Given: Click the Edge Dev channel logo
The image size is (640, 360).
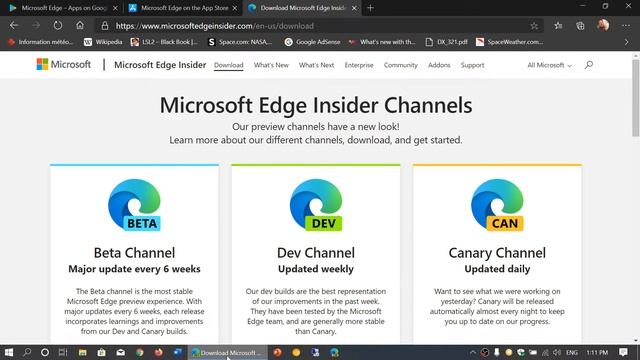Looking at the screenshot, I should coord(316,205).
